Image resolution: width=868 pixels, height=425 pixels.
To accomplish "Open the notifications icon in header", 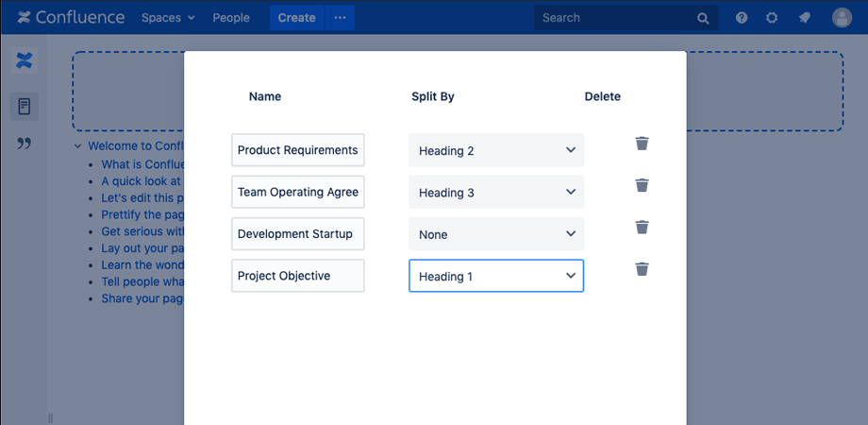I will 805,18.
